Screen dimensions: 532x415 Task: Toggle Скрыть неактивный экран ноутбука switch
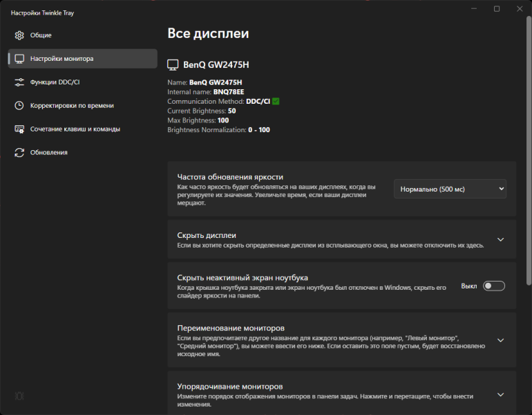[x=494, y=286]
